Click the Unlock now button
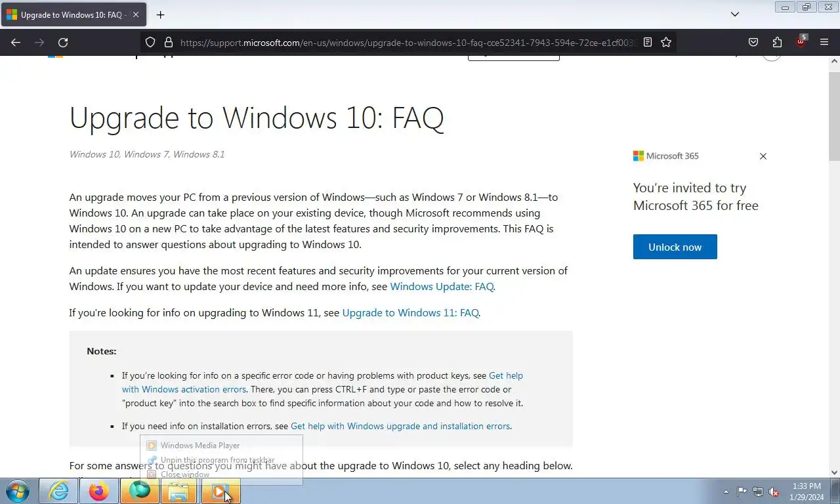This screenshot has width=840, height=504. pyautogui.click(x=675, y=247)
